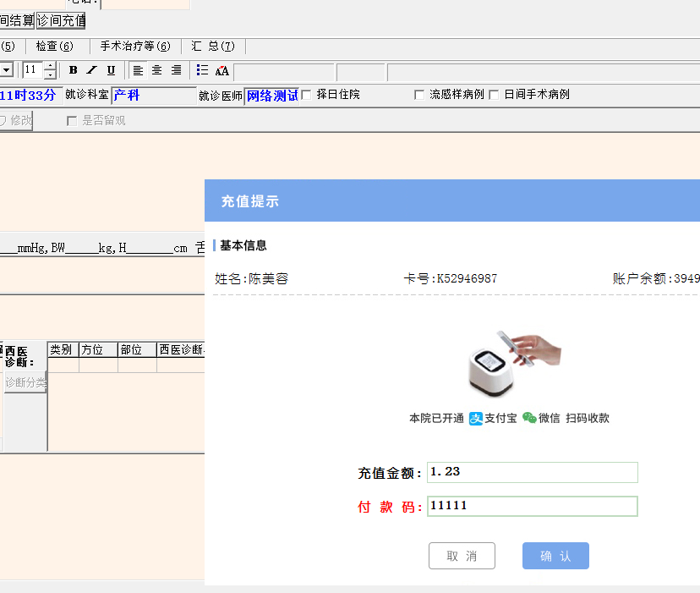Screen dimensions: 700x593
Task: Check the 流感样病例 checkbox
Action: click(x=419, y=95)
